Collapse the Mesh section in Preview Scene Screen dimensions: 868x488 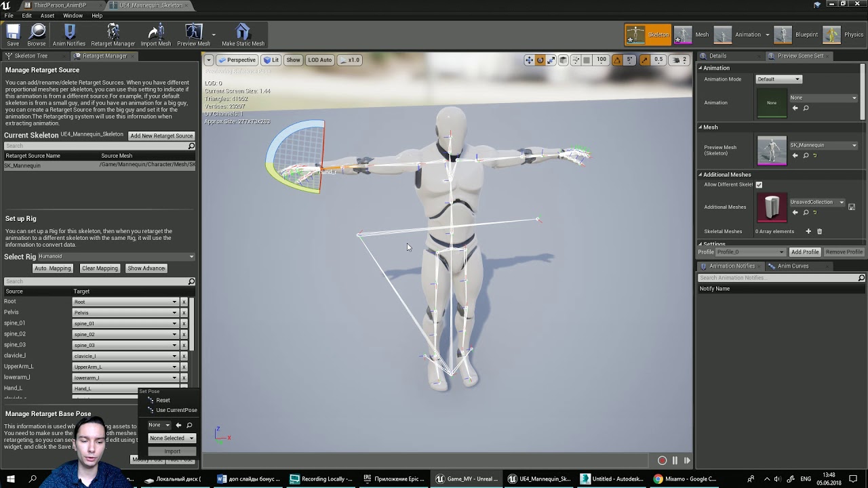[701, 127]
